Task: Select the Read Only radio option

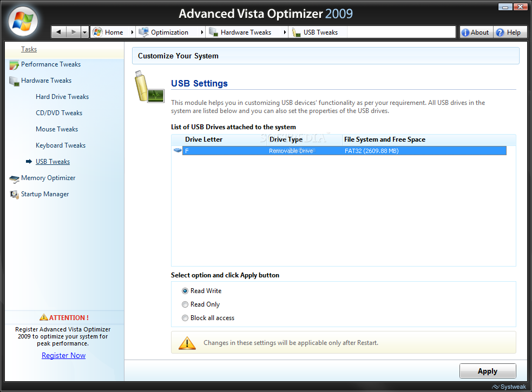Action: click(x=185, y=304)
